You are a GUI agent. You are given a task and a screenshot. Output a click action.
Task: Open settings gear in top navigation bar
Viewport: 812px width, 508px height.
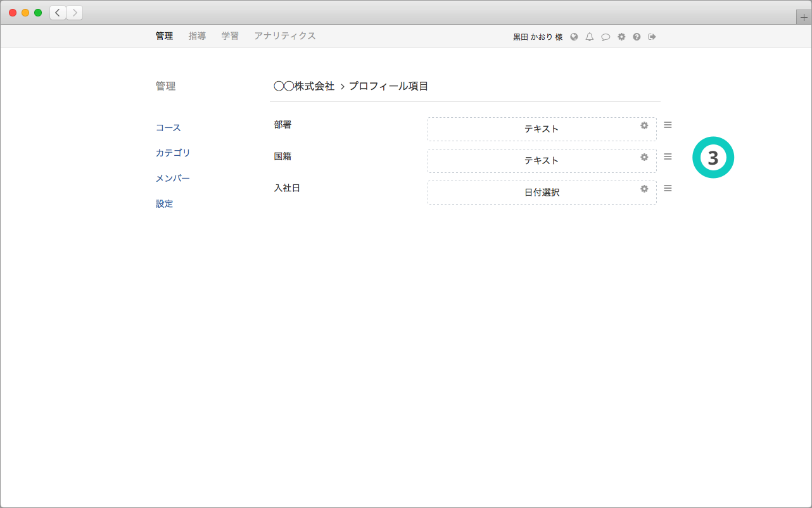pos(621,37)
